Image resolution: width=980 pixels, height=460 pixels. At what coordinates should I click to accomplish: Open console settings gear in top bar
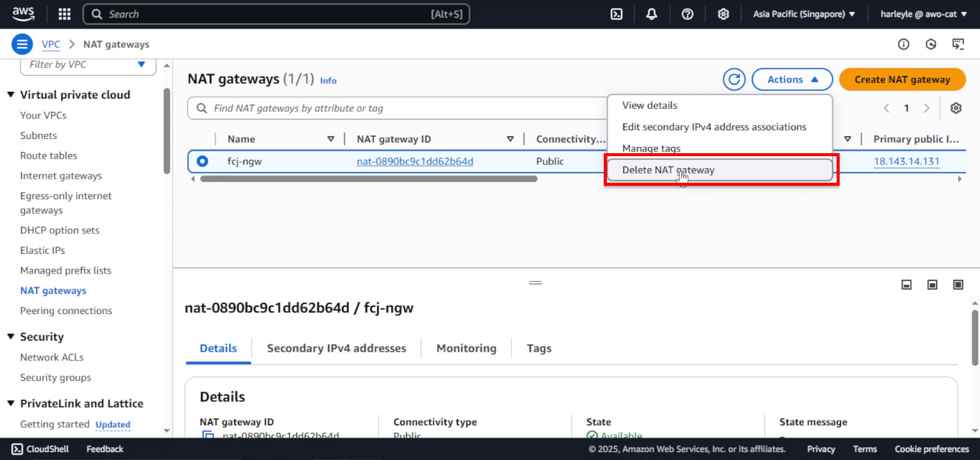(723, 14)
